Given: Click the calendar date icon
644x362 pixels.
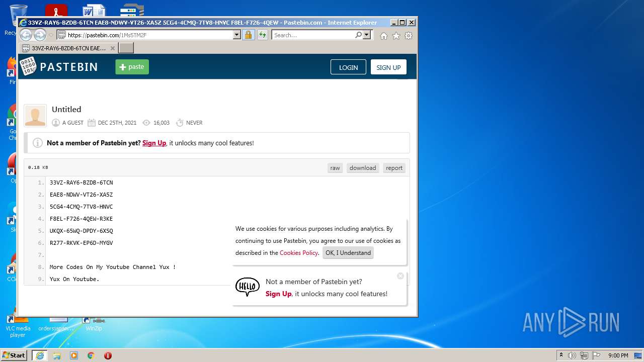Looking at the screenshot, I should coord(92,123).
